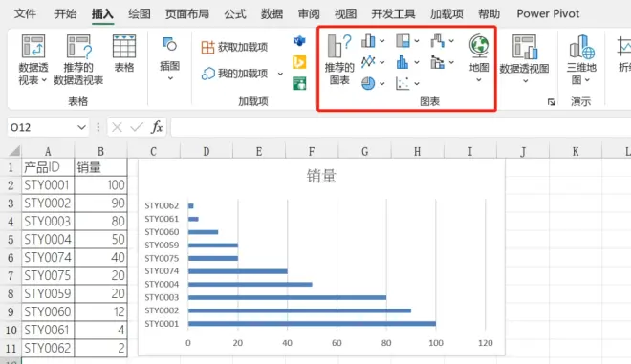Click inside the formula bar
631x364 pixels.
click(x=401, y=127)
